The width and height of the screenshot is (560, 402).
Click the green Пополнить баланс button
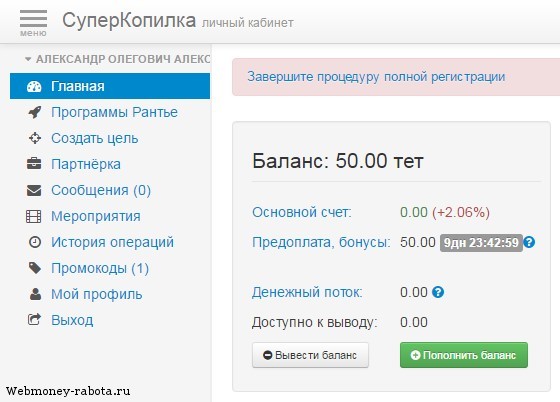464,355
